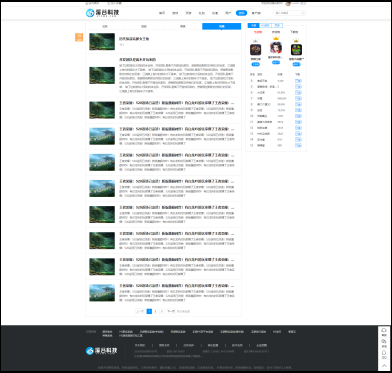392x373 pixels.
Task: Go to page 2 in the pagination
Action: 155,311
